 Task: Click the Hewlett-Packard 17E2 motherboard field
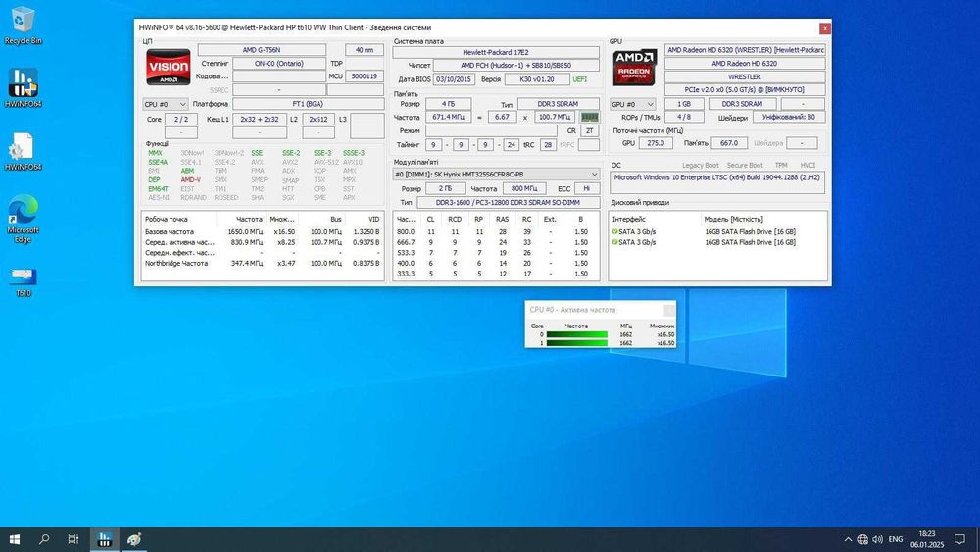(496, 53)
